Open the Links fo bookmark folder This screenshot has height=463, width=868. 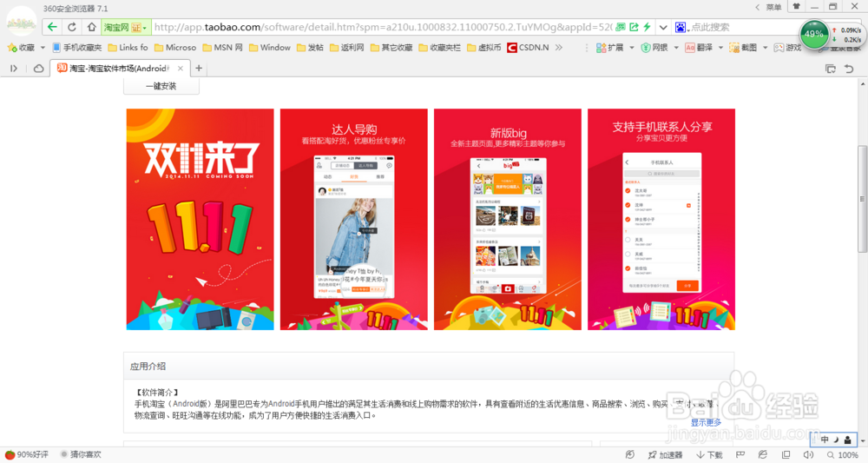(x=128, y=48)
